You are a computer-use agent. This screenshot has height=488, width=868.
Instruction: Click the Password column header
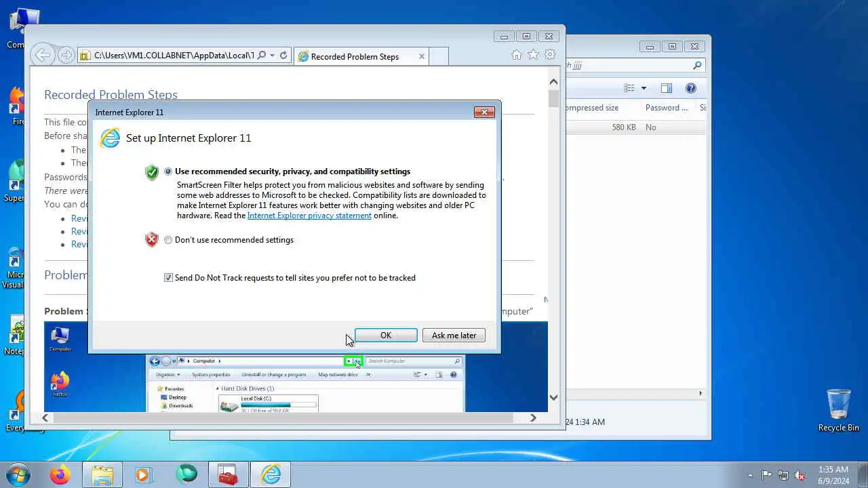click(666, 108)
